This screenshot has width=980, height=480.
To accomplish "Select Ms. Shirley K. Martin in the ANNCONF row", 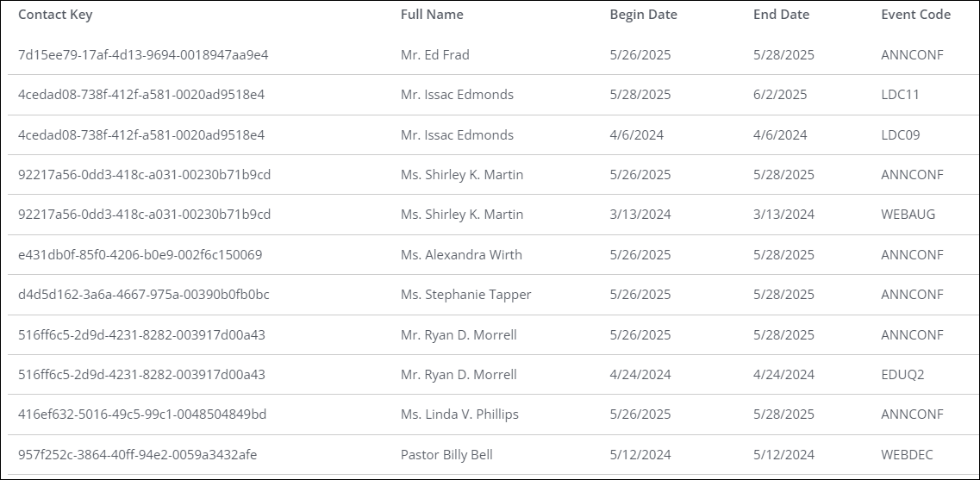I will pos(462,174).
